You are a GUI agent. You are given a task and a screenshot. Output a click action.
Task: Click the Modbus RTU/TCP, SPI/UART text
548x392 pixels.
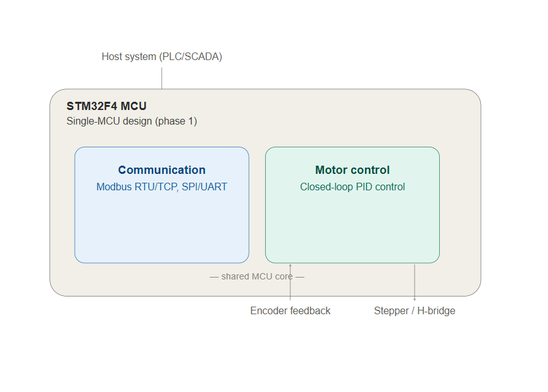coord(162,187)
